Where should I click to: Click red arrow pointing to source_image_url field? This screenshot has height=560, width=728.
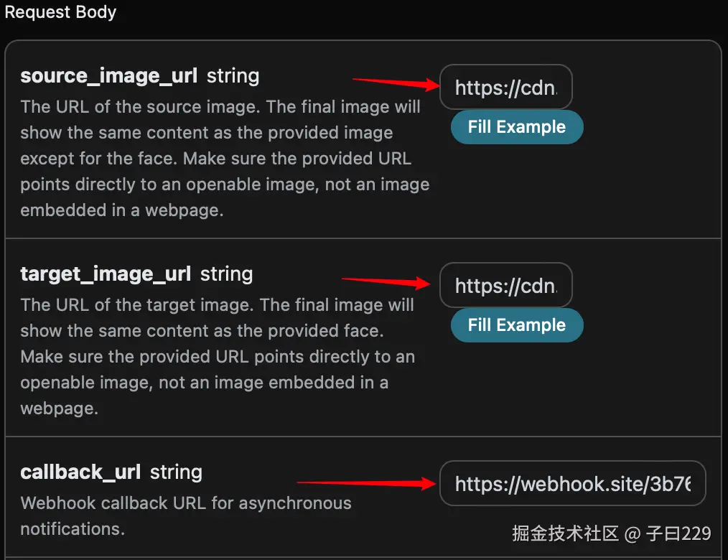[395, 83]
